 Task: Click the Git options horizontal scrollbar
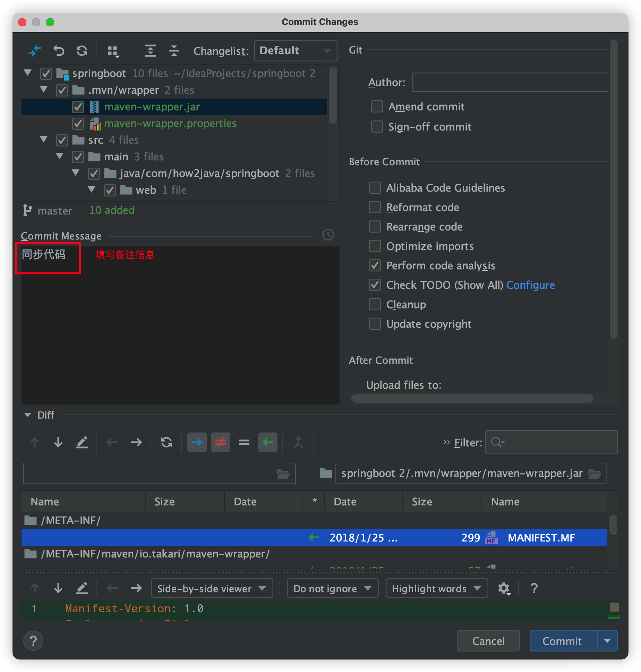click(x=472, y=398)
